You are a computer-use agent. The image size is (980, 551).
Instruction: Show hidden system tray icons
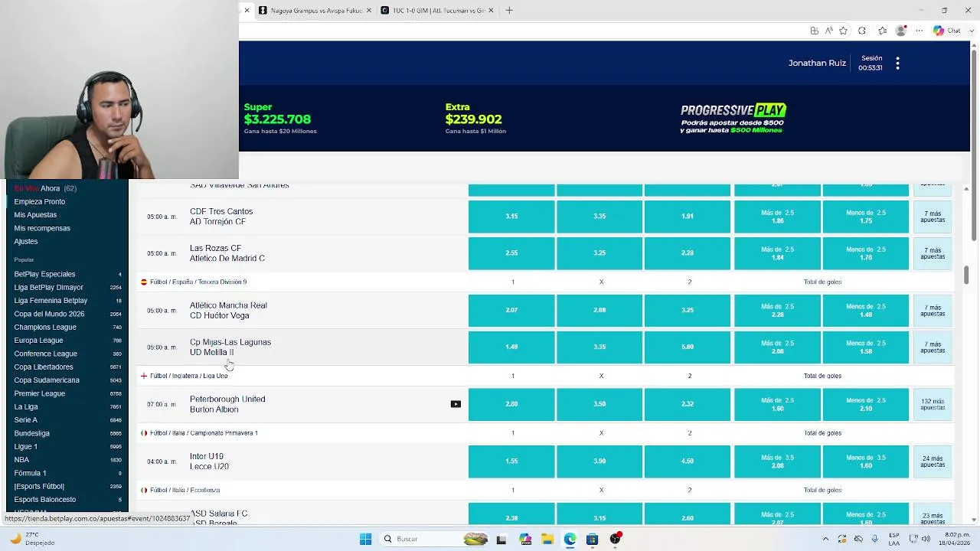(x=825, y=539)
